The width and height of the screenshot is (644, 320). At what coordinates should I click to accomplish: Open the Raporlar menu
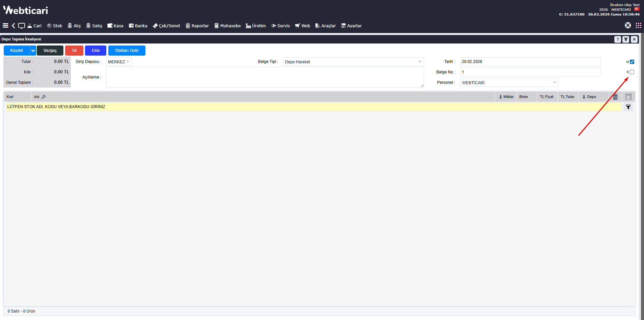(x=197, y=26)
